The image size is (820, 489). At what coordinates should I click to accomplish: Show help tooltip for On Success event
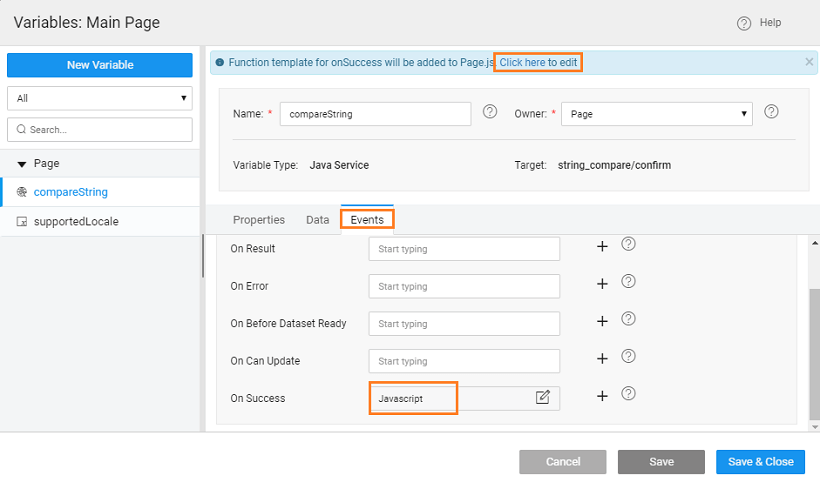(629, 394)
